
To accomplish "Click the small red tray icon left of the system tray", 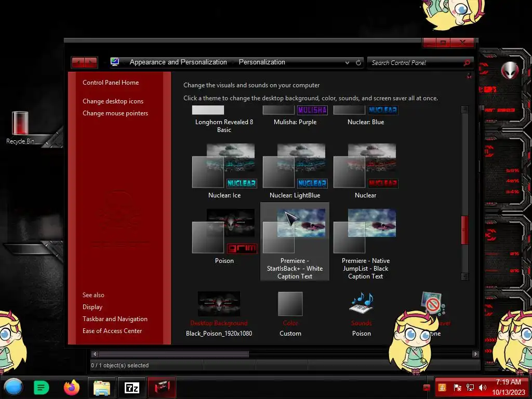I will point(427,388).
